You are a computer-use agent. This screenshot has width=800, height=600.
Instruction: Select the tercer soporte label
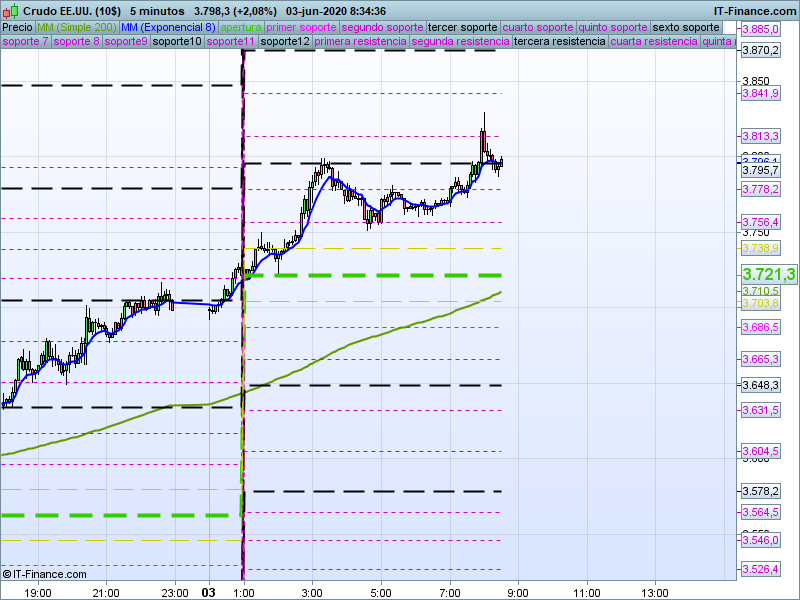click(x=462, y=27)
